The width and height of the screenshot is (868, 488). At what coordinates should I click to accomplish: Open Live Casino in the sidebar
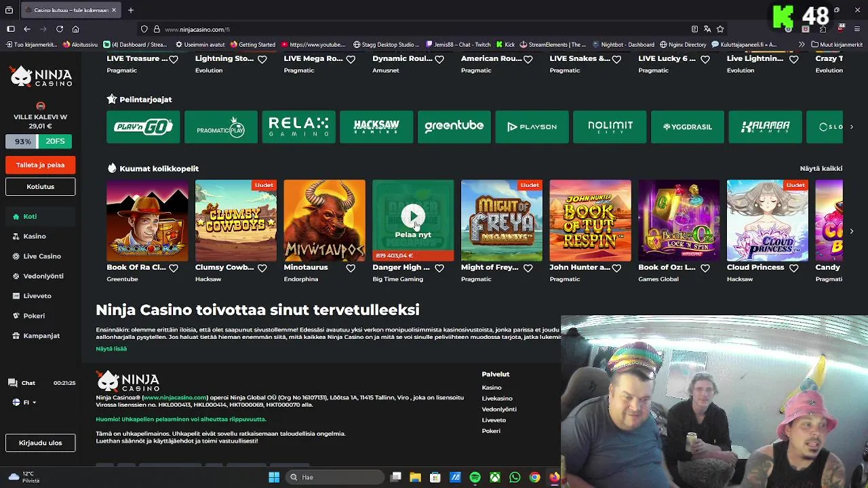[x=37, y=256]
